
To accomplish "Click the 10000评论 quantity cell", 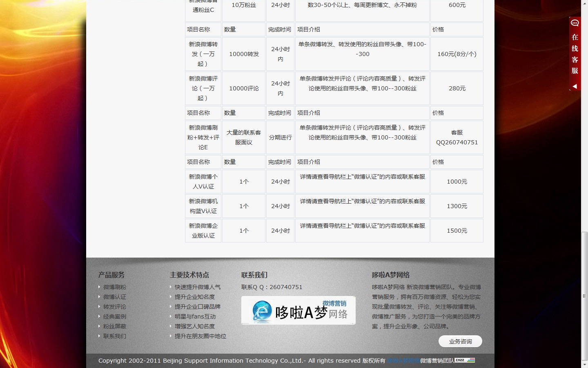I will [x=244, y=88].
